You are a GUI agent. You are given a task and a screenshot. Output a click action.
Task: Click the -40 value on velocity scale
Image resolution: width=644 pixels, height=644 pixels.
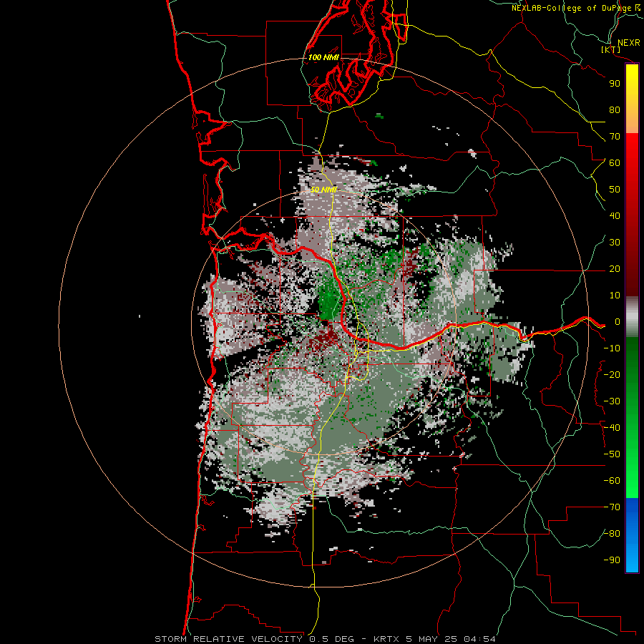pos(612,428)
